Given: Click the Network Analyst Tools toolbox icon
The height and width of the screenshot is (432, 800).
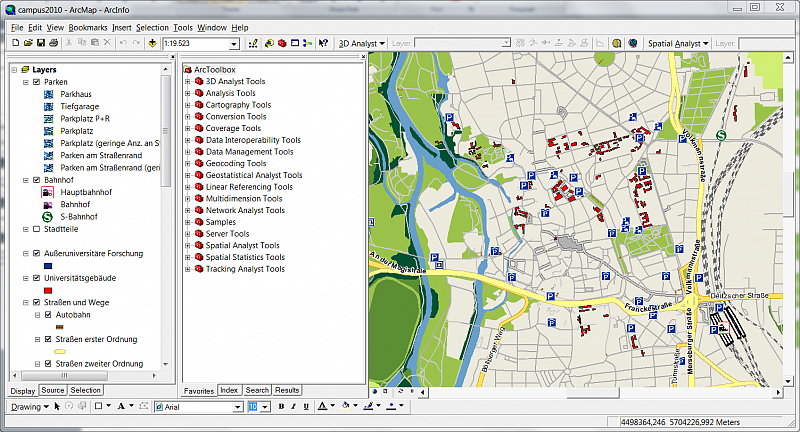Looking at the screenshot, I should coord(199,210).
